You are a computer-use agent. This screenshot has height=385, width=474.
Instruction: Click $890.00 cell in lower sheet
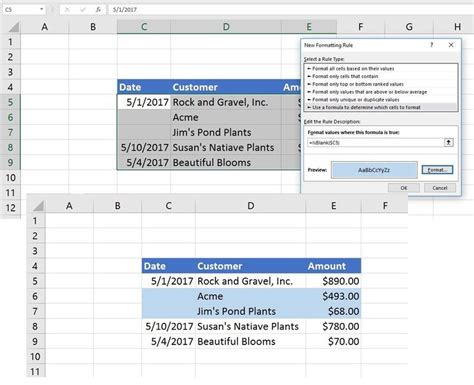click(x=333, y=281)
